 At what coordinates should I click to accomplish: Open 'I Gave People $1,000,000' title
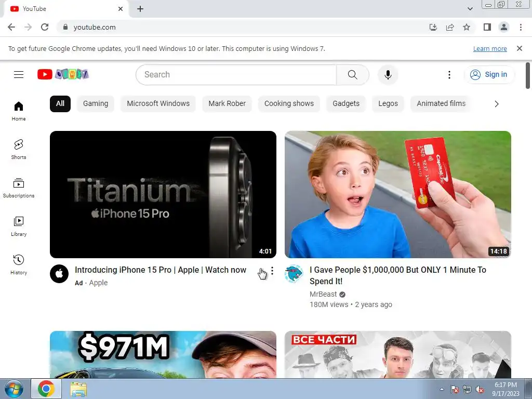tap(397, 275)
